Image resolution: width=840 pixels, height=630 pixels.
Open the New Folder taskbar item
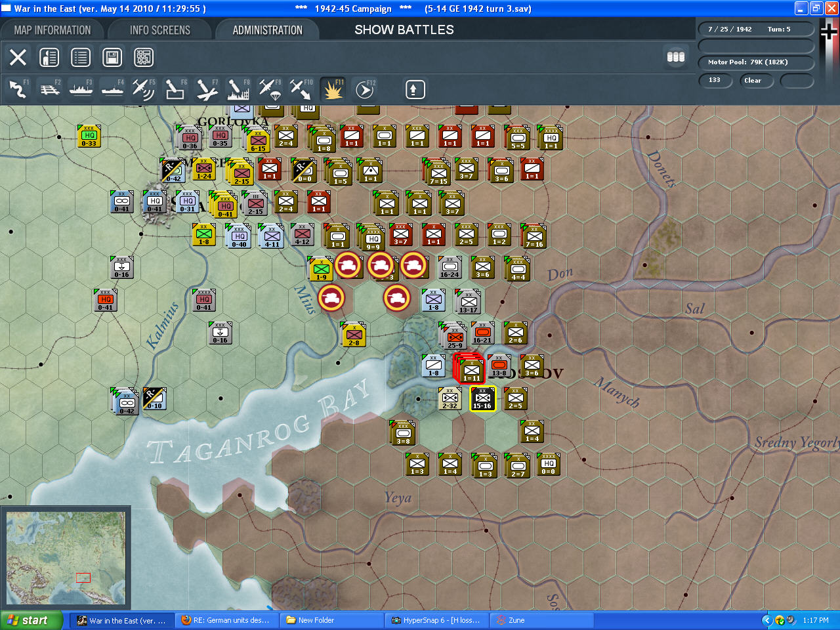tap(331, 620)
